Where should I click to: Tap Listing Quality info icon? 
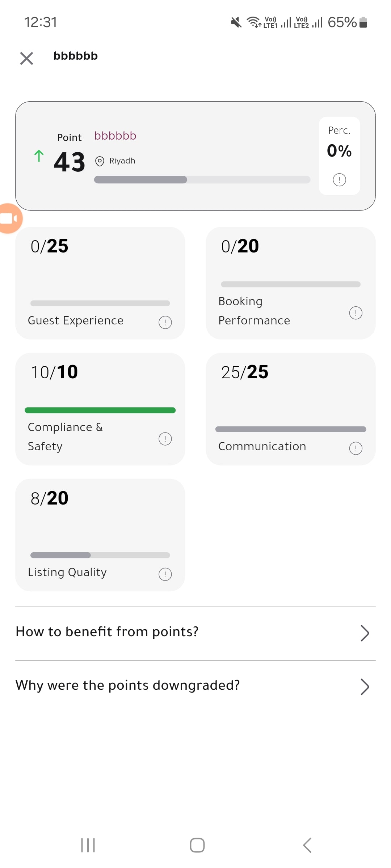click(165, 574)
